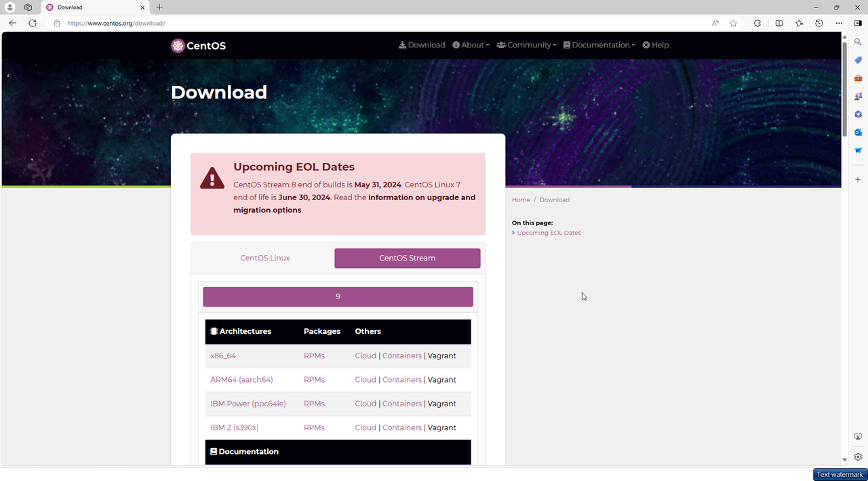Open Help in the top navigation
The height and width of the screenshot is (481, 868).
click(656, 45)
